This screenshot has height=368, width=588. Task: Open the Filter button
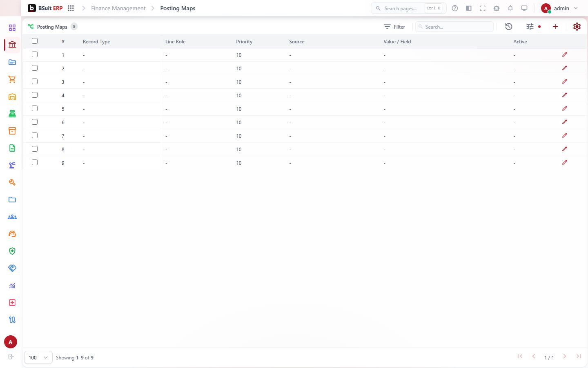tap(394, 27)
